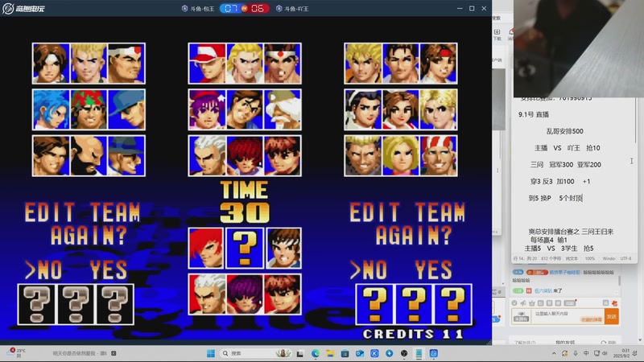644x362 pixels.
Task: Click download icon at top of right window
Action: pos(497,32)
